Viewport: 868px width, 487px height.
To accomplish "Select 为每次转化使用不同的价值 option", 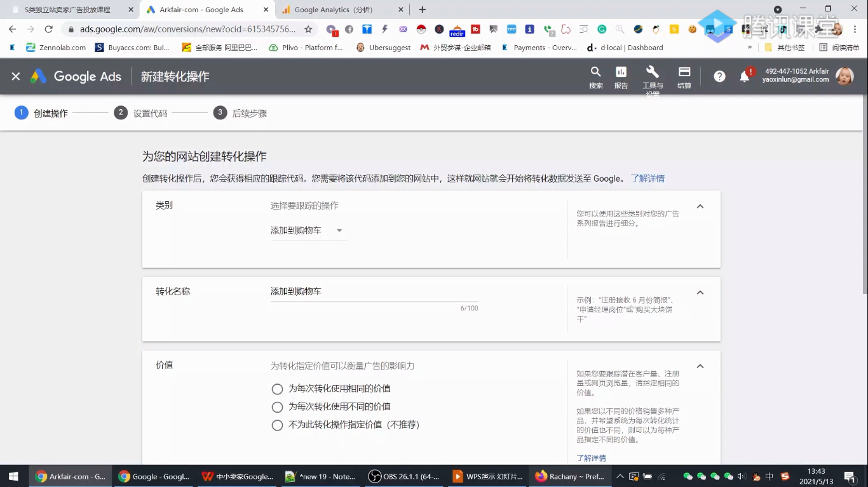I will pyautogui.click(x=277, y=406).
